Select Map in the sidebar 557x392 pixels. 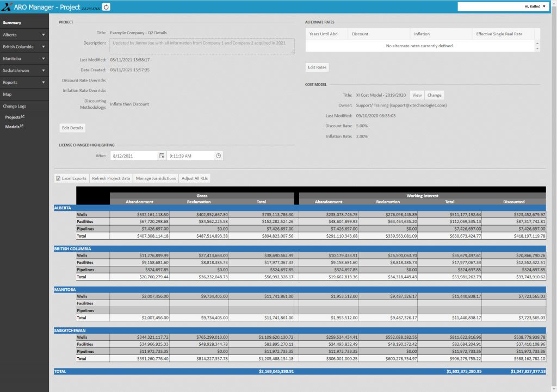point(24,94)
